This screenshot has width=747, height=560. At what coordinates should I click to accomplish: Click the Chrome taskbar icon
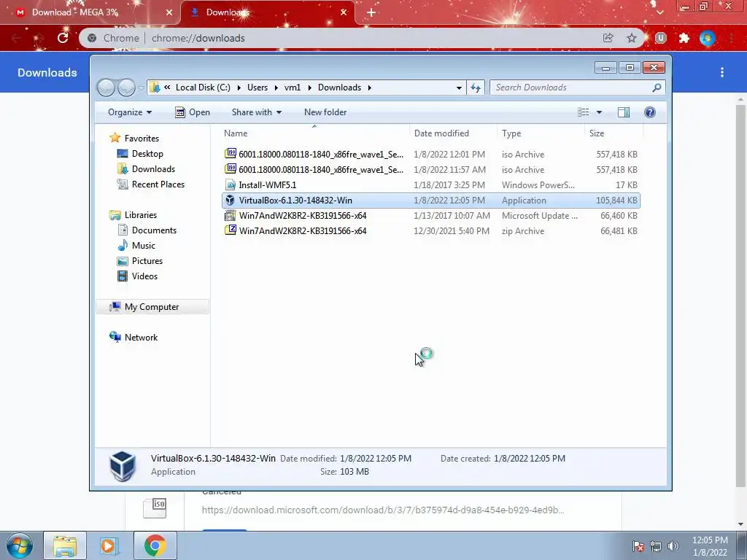click(155, 545)
